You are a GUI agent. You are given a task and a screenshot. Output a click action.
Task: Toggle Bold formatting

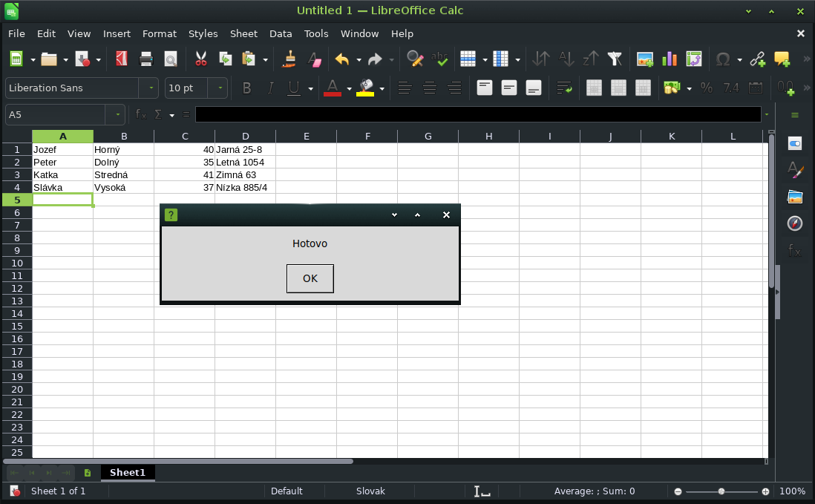pyautogui.click(x=246, y=88)
